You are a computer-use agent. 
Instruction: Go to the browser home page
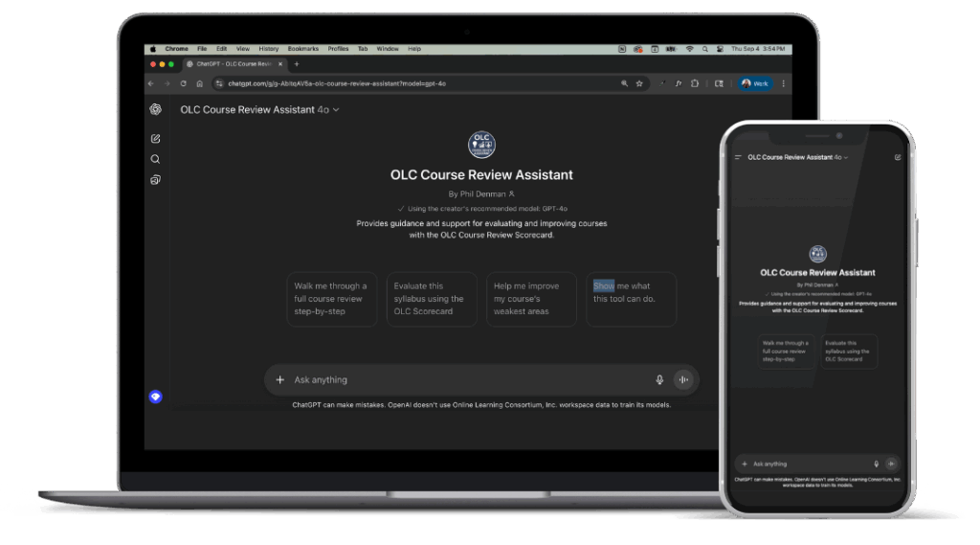(x=199, y=83)
